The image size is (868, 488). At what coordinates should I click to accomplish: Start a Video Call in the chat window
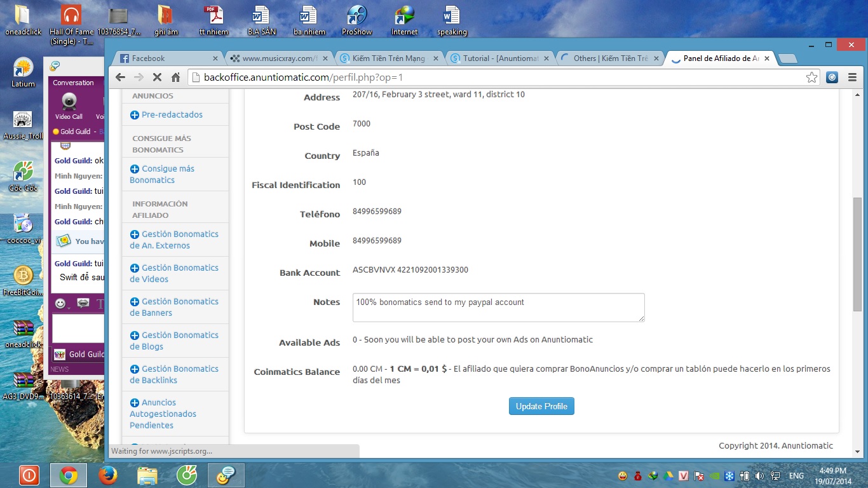click(x=69, y=106)
